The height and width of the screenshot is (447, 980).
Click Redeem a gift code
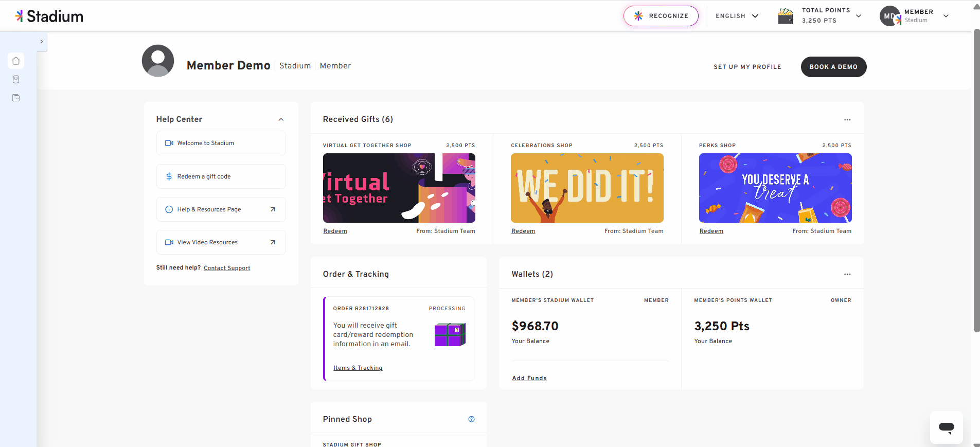(x=221, y=176)
